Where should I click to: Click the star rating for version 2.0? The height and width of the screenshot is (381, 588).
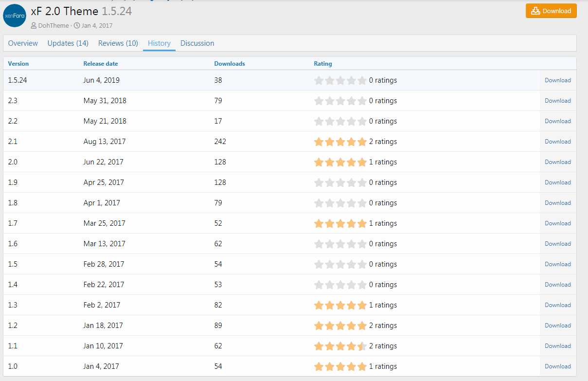340,162
